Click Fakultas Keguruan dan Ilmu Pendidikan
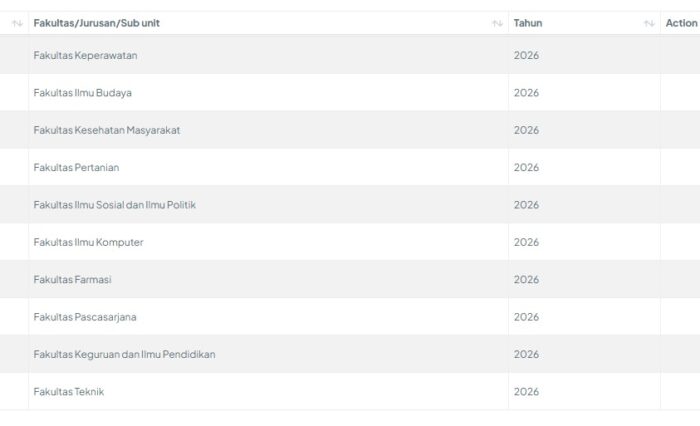 point(124,354)
